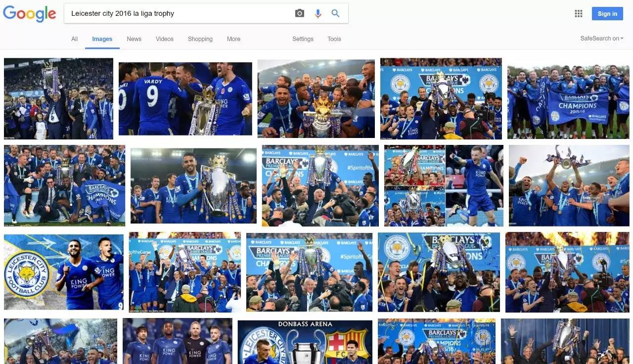The image size is (633, 364).
Task: Expand the SafeSearch on dropdown
Action: [x=602, y=39]
